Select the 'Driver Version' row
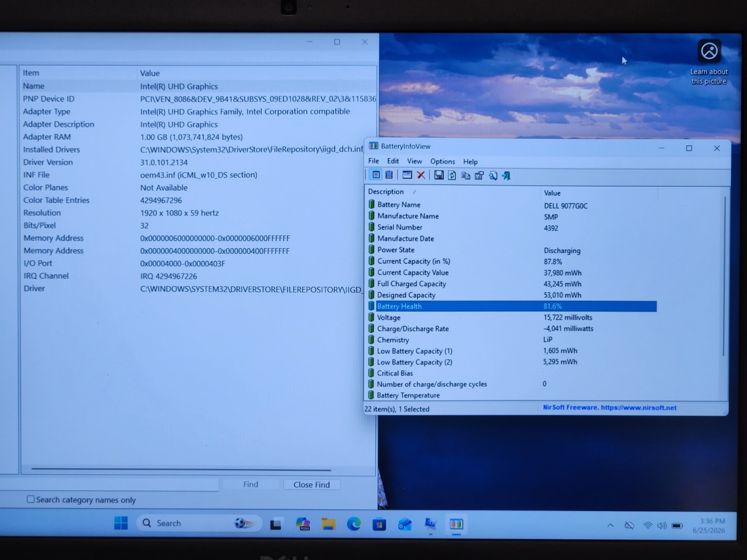This screenshot has width=747, height=560. point(198,162)
